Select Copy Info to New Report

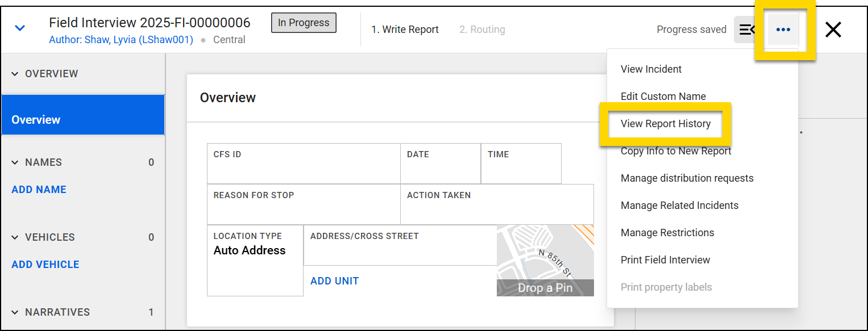tap(675, 150)
